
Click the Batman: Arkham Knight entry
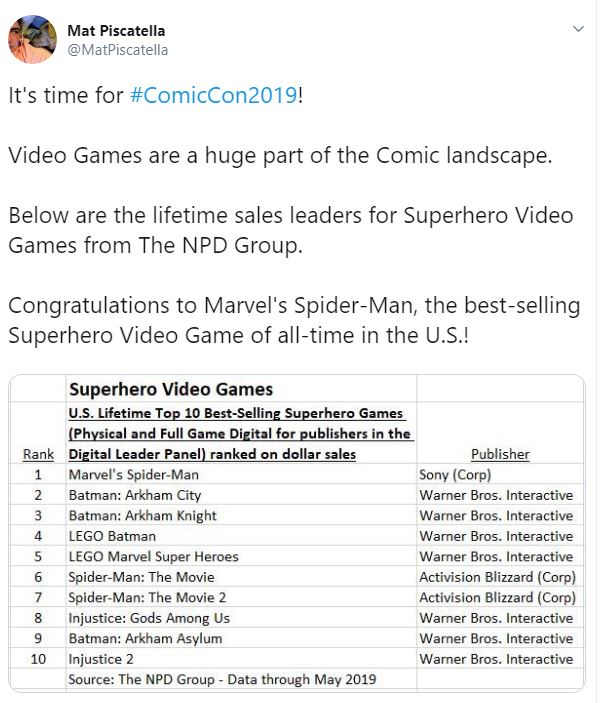(x=142, y=516)
